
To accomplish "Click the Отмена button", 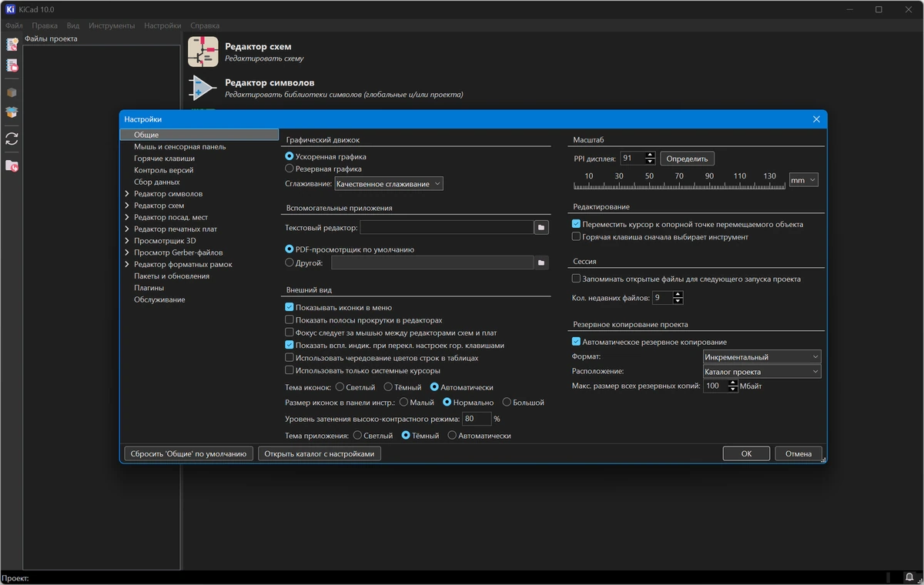I will (798, 453).
